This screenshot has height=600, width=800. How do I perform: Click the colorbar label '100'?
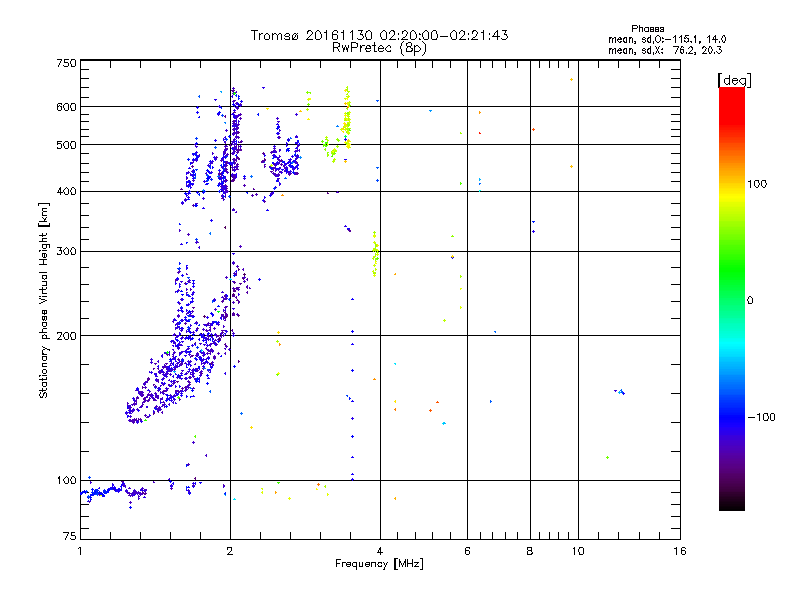pos(757,184)
